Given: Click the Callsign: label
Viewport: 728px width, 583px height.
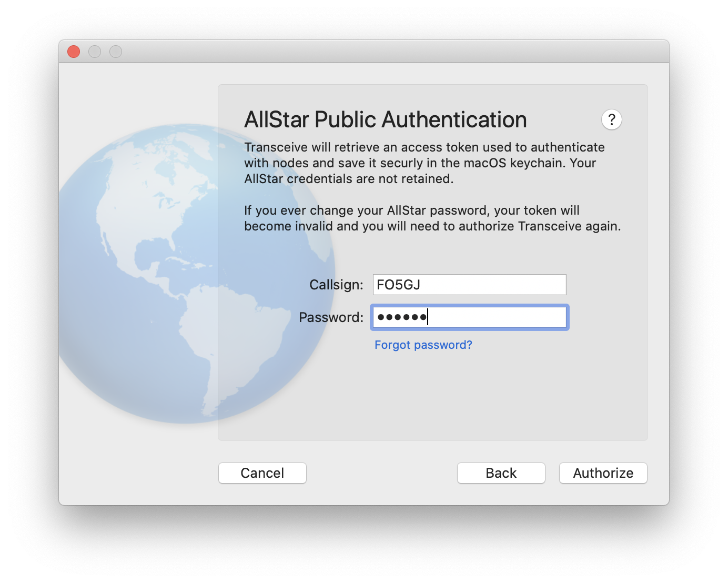Looking at the screenshot, I should 336,285.
